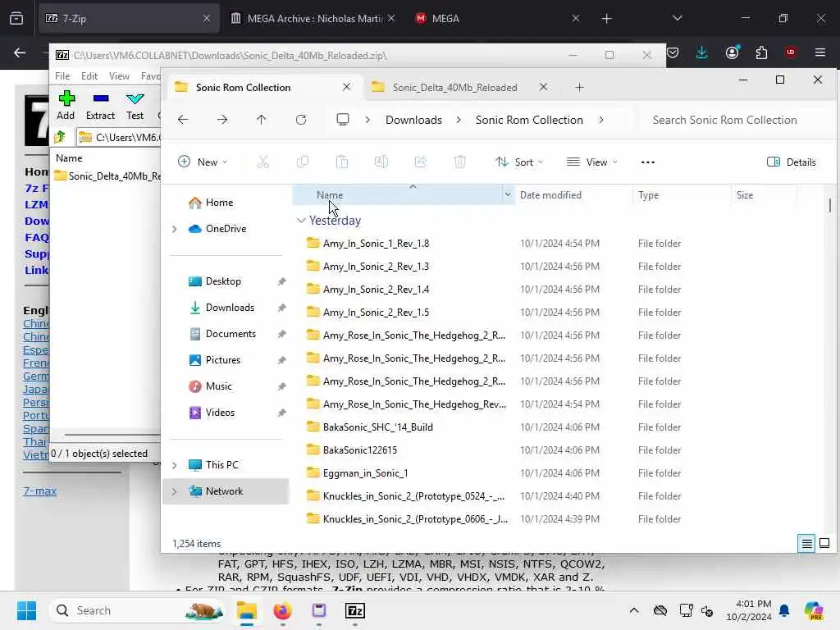
Task: Open Downloads in the sidebar
Action: (230, 308)
